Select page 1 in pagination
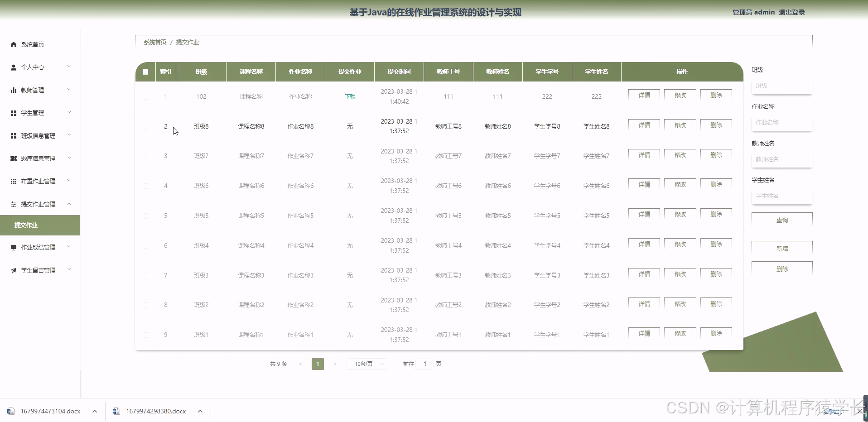Screen dimensions: 868x422 pos(318,364)
